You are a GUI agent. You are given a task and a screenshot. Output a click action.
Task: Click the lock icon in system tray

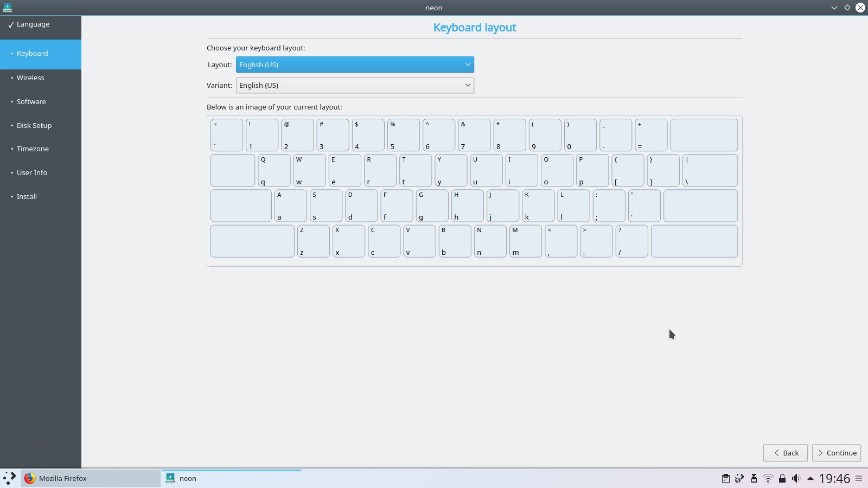(x=782, y=478)
